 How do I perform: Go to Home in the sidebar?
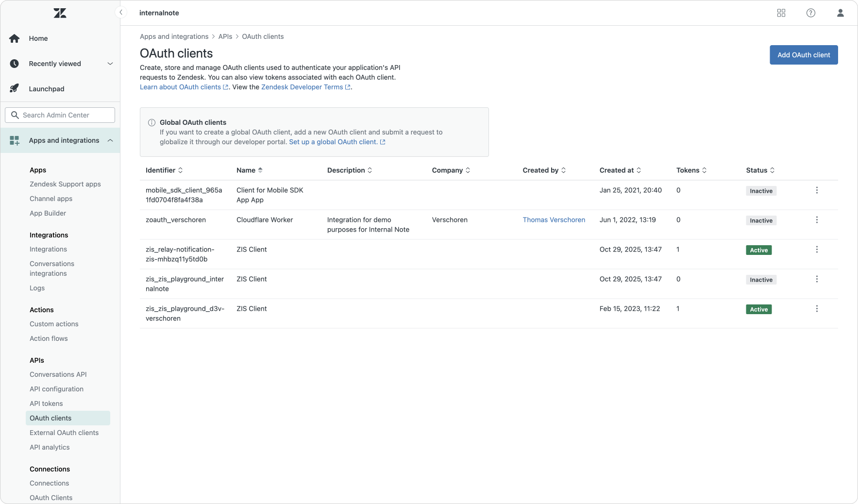(x=38, y=38)
